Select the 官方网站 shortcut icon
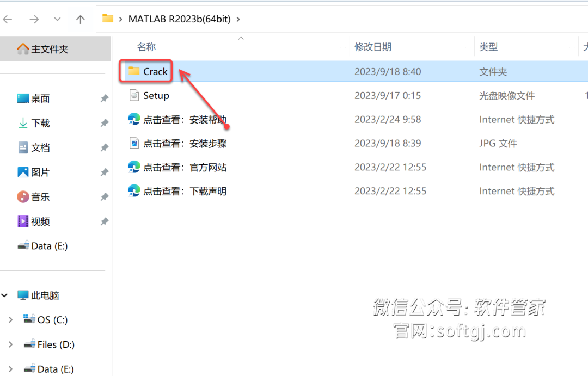Viewport: 588px width, 376px height. point(134,167)
